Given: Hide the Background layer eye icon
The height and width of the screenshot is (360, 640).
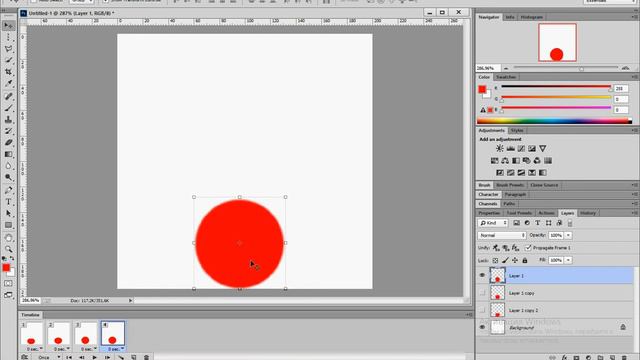Looking at the screenshot, I should coord(482,327).
